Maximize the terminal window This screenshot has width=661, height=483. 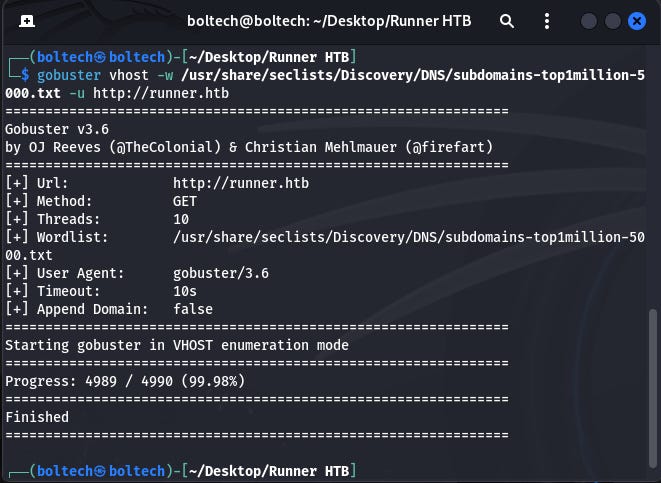(x=613, y=21)
